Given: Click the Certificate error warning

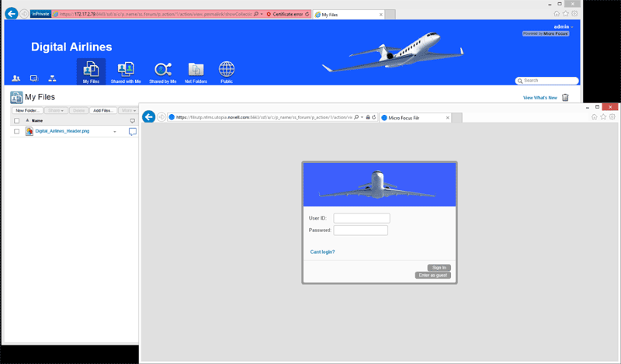Looking at the screenshot, I should point(285,14).
